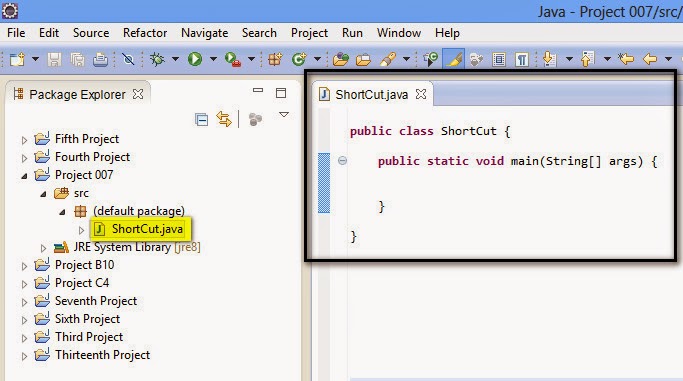
Task: Expand the ShortCut.java tree node
Action: (81, 230)
